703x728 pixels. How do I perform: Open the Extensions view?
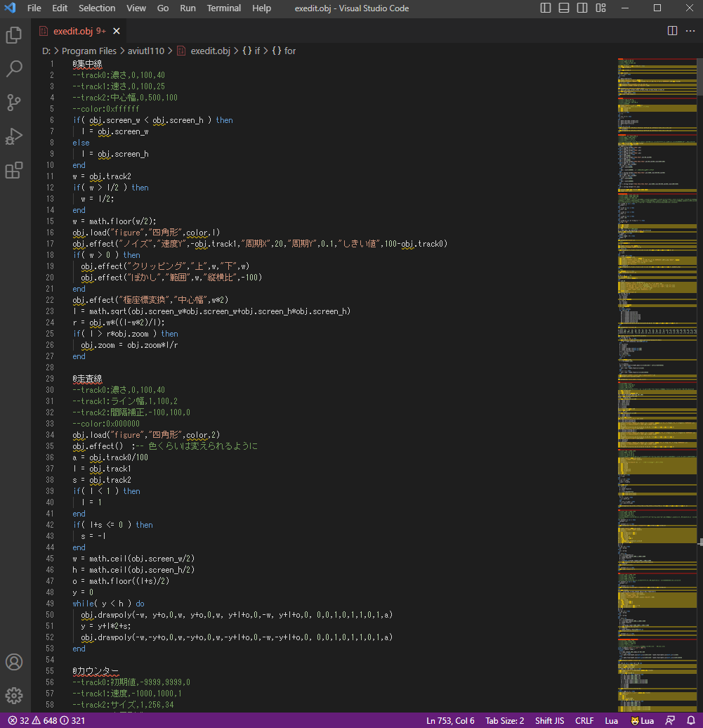coord(14,170)
